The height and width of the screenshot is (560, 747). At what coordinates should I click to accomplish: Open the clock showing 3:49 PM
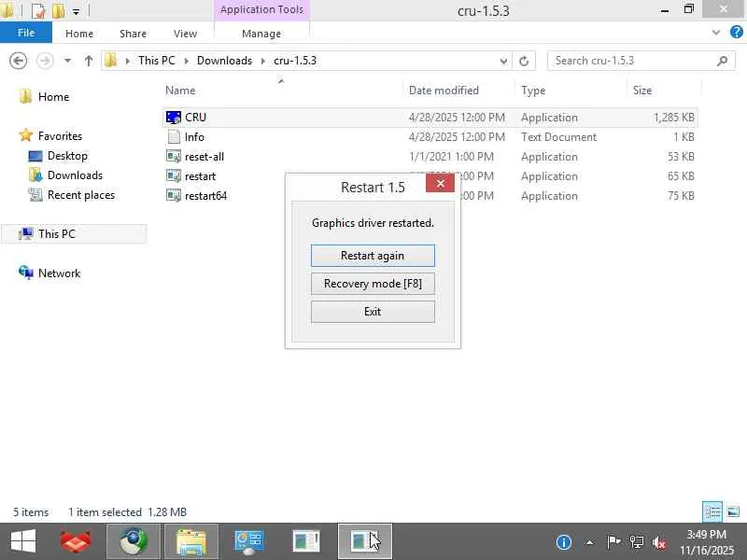(x=707, y=542)
